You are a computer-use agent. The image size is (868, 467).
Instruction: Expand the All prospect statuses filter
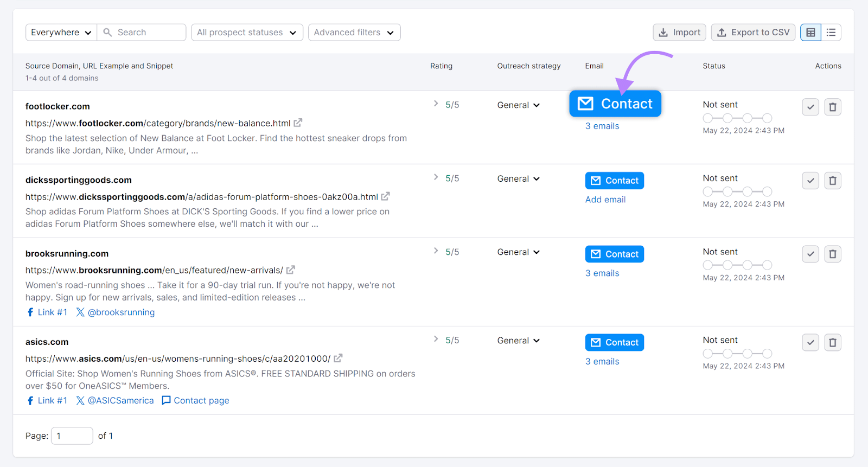247,33
